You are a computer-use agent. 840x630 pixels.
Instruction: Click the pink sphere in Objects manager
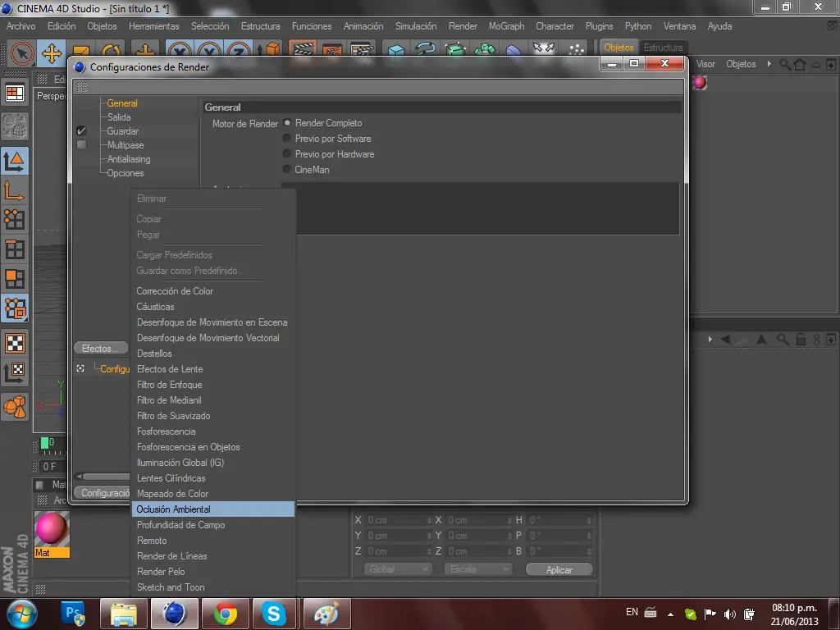(x=700, y=83)
